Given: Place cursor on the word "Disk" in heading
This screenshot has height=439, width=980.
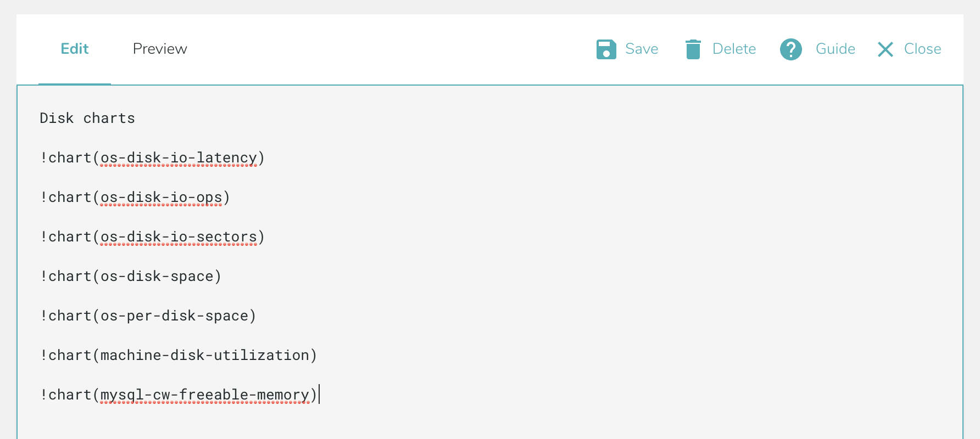Looking at the screenshot, I should (57, 119).
